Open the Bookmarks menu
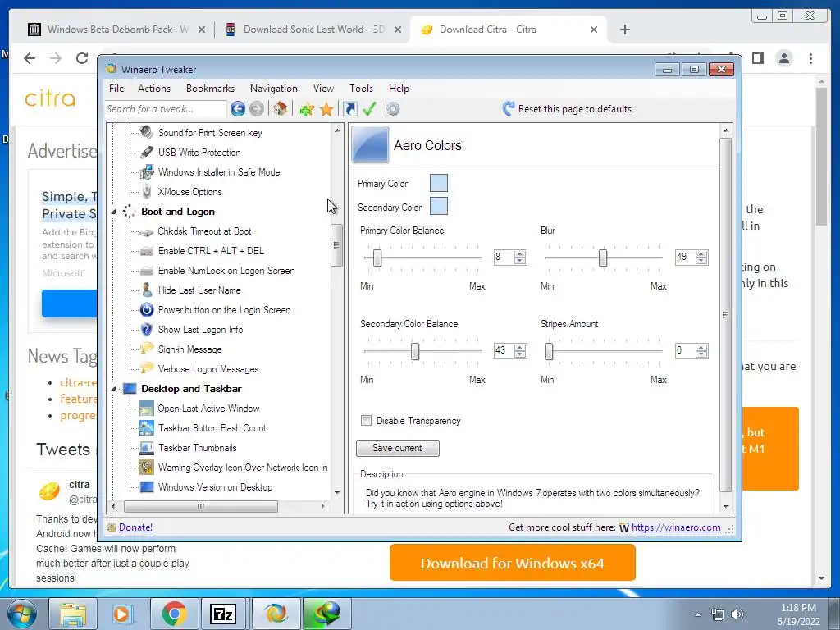 [210, 89]
